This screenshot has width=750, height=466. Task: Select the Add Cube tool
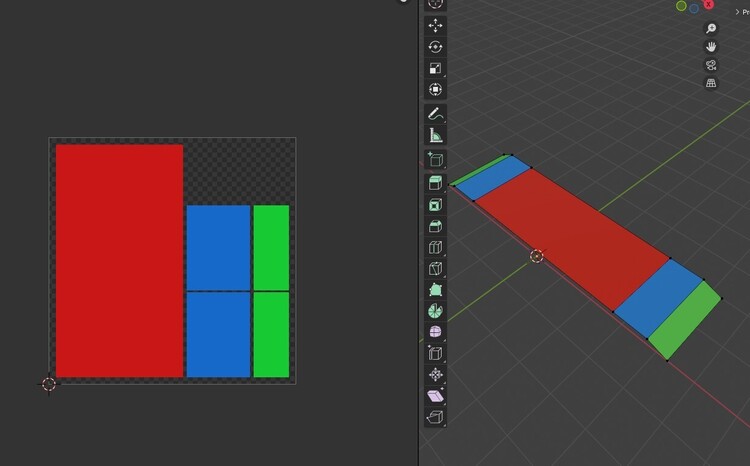pyautogui.click(x=435, y=160)
